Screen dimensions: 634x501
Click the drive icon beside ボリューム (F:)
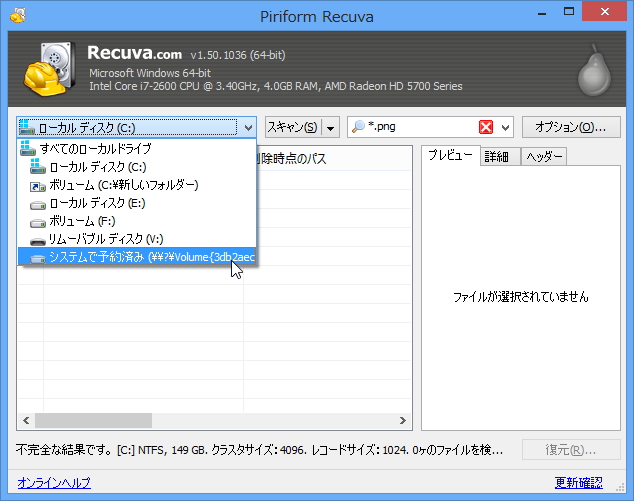tap(38, 223)
